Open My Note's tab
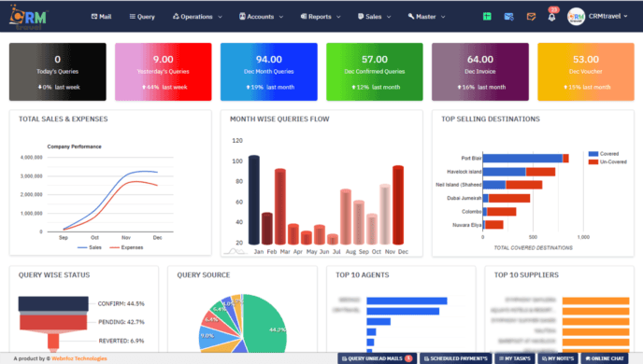This screenshot has height=364, width=643. coord(558,358)
